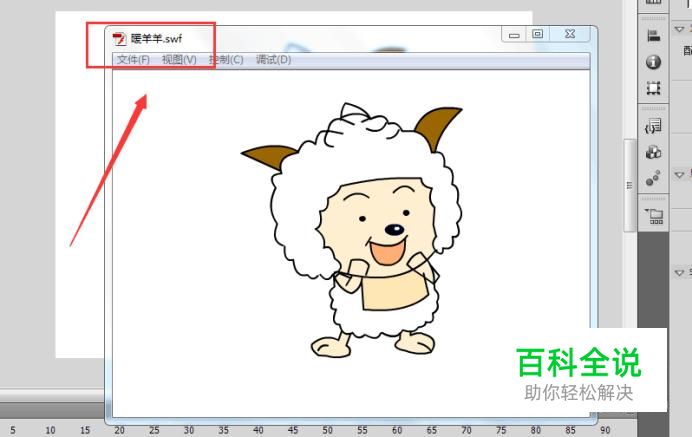Open the 视图(V) menu

pyautogui.click(x=179, y=60)
